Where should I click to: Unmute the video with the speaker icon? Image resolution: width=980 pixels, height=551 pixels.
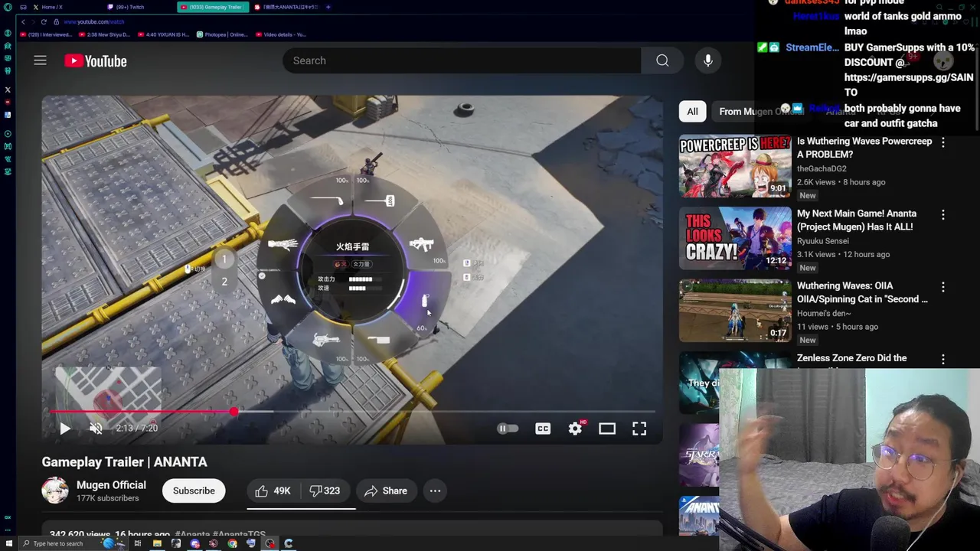(96, 429)
